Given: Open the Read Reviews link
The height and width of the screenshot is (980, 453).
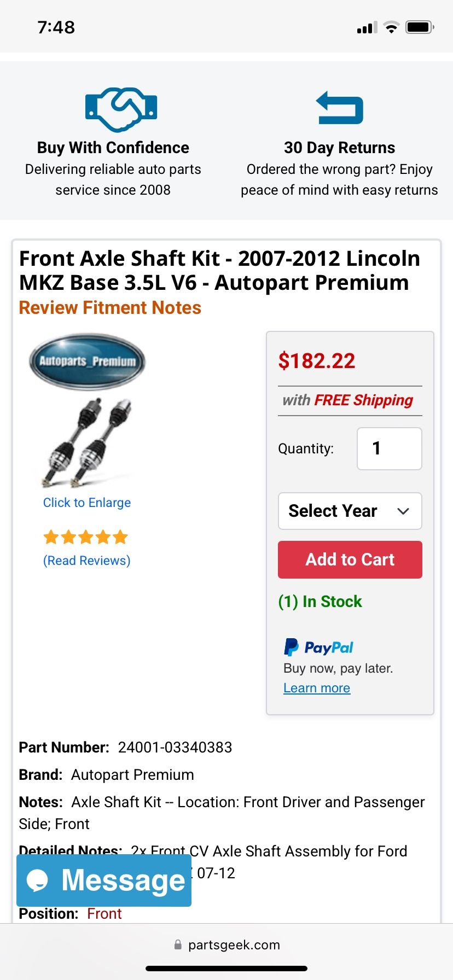Looking at the screenshot, I should click(x=86, y=561).
